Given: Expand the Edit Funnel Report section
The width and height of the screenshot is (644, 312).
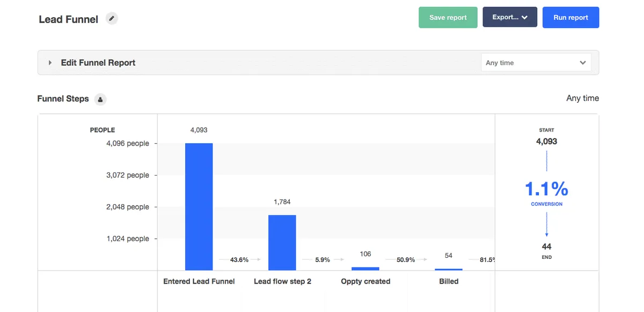Looking at the screenshot, I should pyautogui.click(x=50, y=63).
